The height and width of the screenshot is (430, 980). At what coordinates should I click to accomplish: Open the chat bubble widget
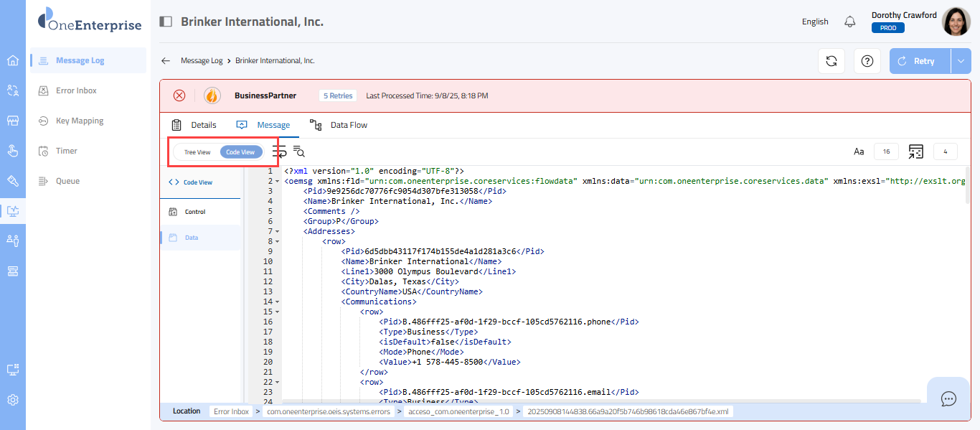(x=948, y=399)
